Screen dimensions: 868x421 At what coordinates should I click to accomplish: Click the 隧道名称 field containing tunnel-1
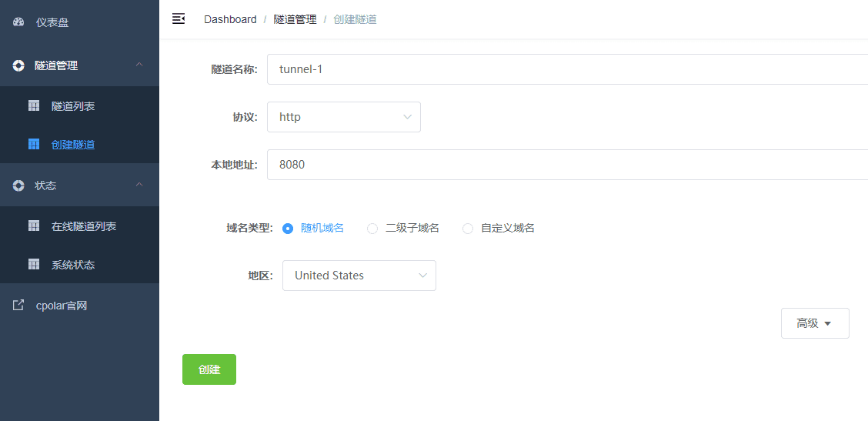(x=567, y=69)
